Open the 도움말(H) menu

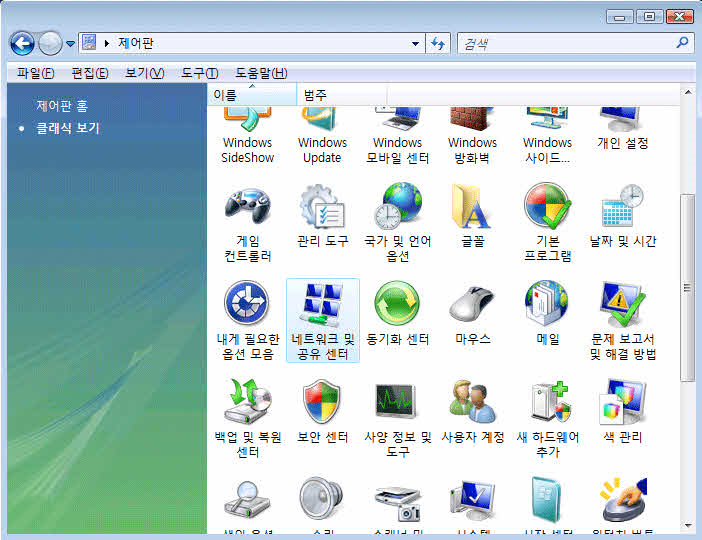[x=261, y=73]
